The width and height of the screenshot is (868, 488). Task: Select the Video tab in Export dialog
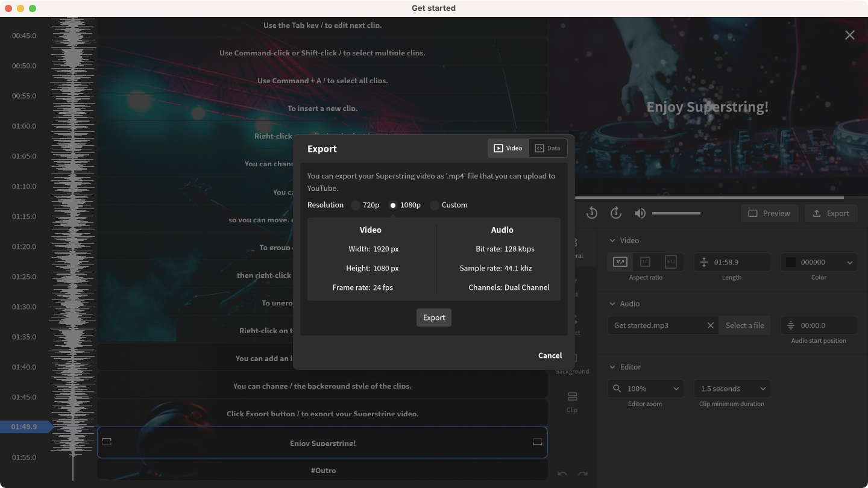508,148
